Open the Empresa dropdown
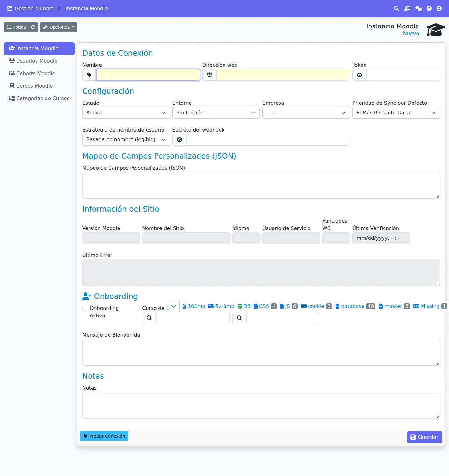The width and height of the screenshot is (449, 476). 306,113
